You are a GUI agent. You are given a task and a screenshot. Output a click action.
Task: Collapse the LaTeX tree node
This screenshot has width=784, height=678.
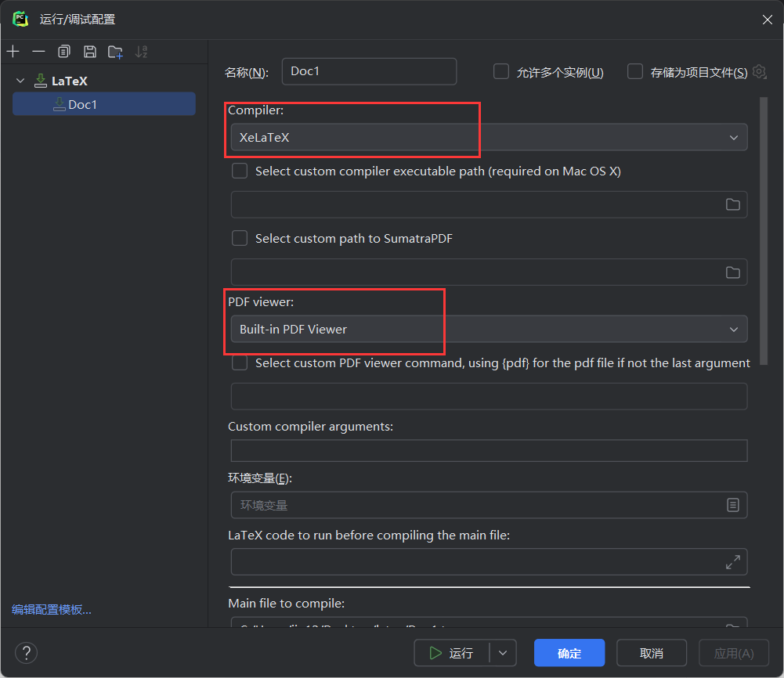coord(20,81)
